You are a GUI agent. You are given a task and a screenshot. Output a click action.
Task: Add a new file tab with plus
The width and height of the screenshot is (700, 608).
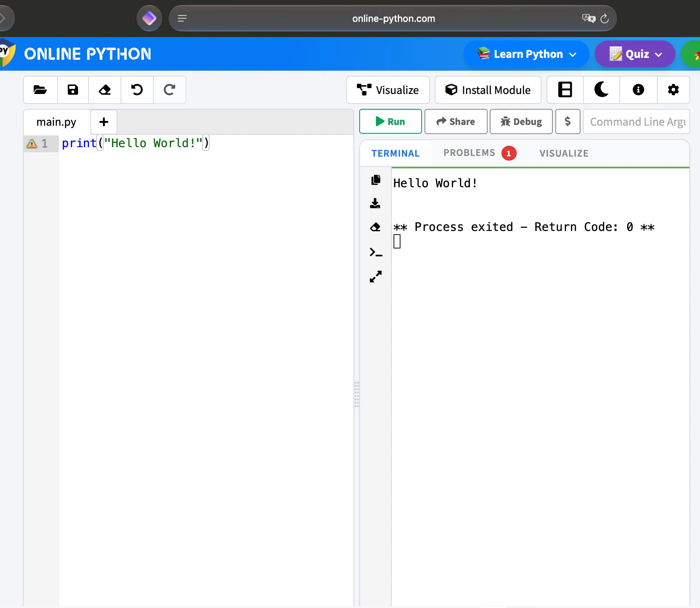(104, 122)
